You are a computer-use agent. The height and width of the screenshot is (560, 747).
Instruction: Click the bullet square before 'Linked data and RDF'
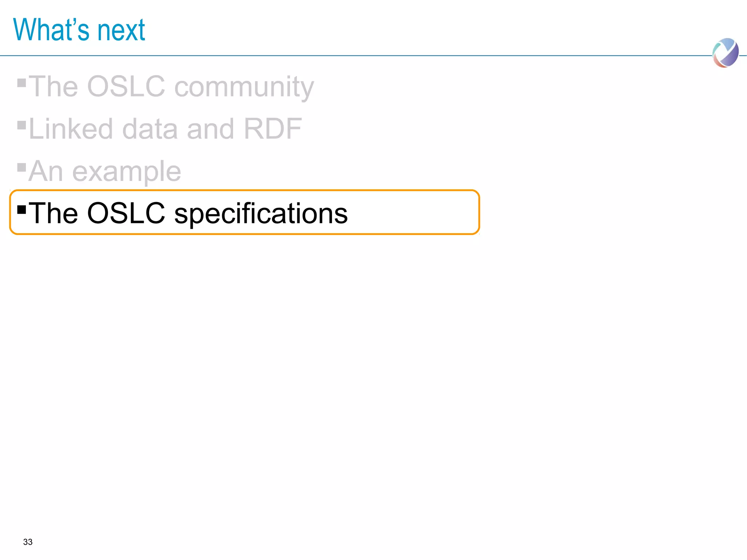click(x=22, y=125)
